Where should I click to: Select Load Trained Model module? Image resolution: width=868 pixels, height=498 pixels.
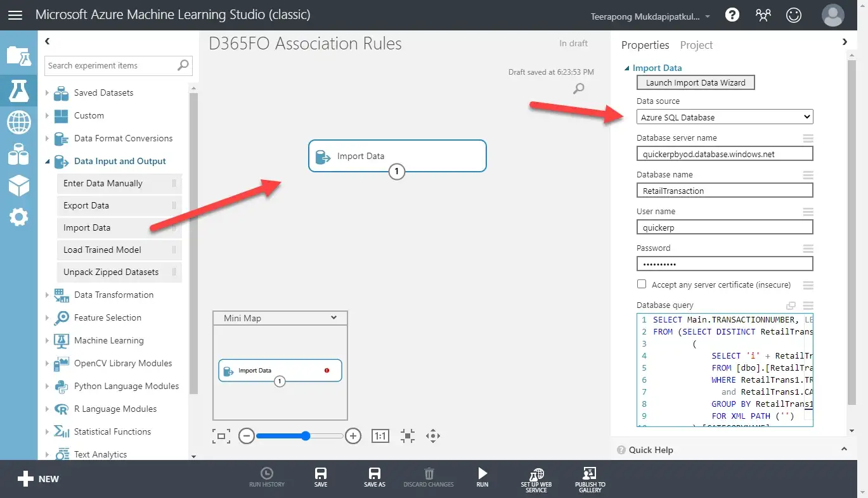(x=119, y=250)
